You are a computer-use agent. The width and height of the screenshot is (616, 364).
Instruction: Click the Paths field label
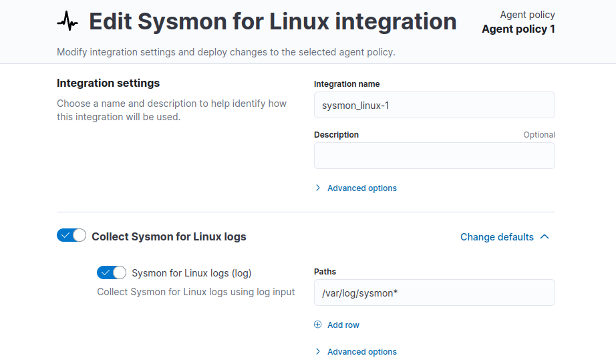click(325, 272)
